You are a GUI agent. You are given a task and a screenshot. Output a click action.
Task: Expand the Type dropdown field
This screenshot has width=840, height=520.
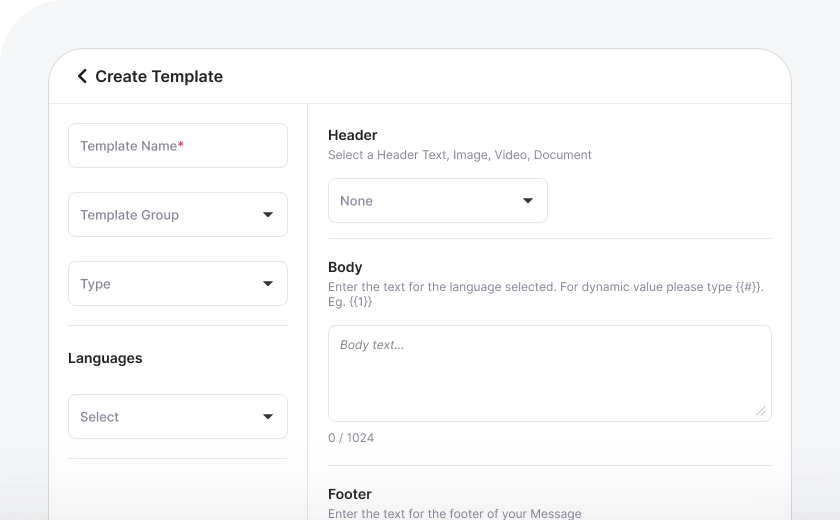point(165,284)
